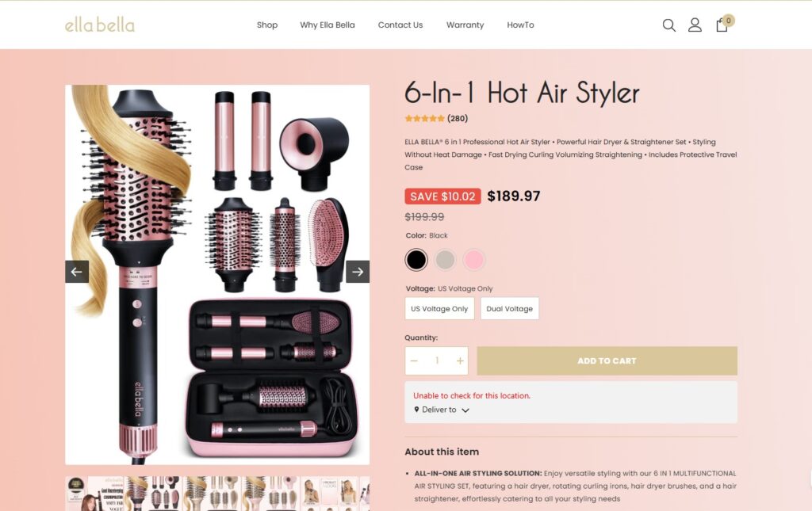Open the Why Ella Bella page
Screen dimensions: 812x511
click(x=327, y=25)
